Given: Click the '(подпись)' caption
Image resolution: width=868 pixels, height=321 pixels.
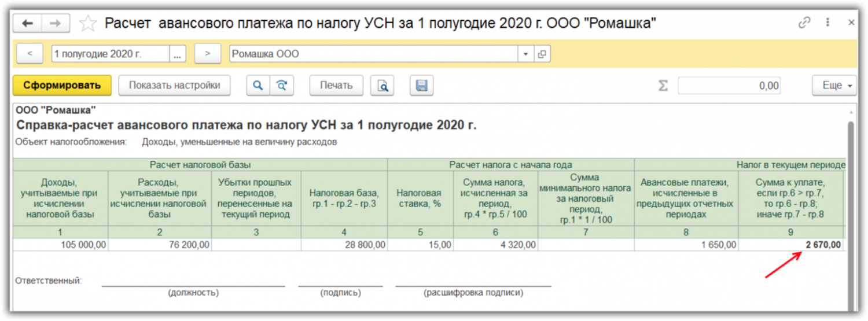Looking at the screenshot, I should [x=340, y=293].
